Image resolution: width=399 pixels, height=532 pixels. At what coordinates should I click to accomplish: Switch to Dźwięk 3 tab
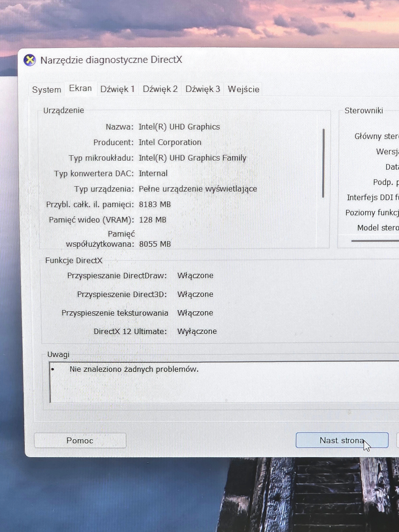click(x=203, y=89)
